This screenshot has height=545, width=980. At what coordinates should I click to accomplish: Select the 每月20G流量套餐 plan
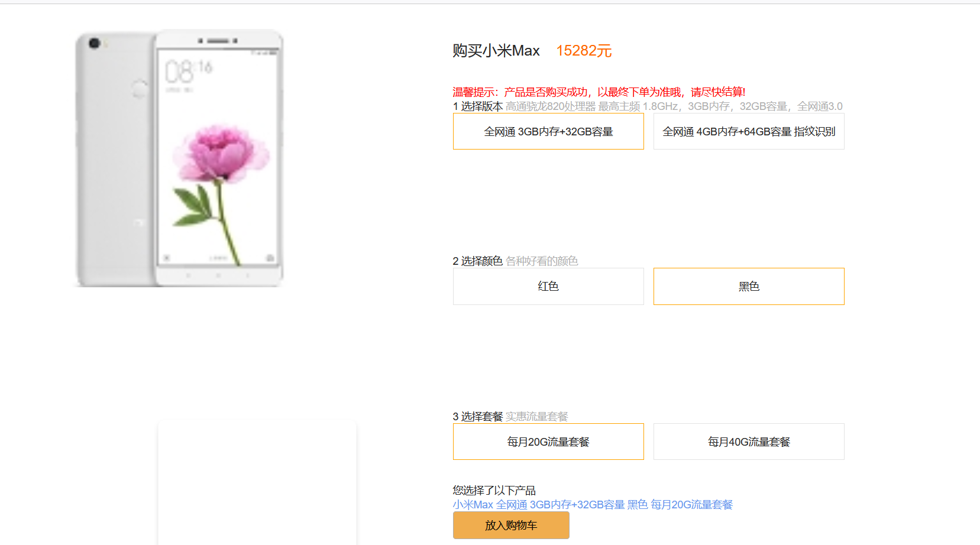(548, 442)
